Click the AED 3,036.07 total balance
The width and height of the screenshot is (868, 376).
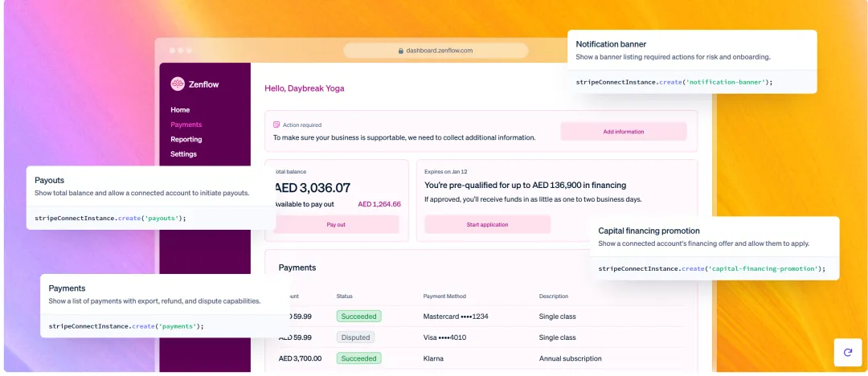click(x=312, y=187)
